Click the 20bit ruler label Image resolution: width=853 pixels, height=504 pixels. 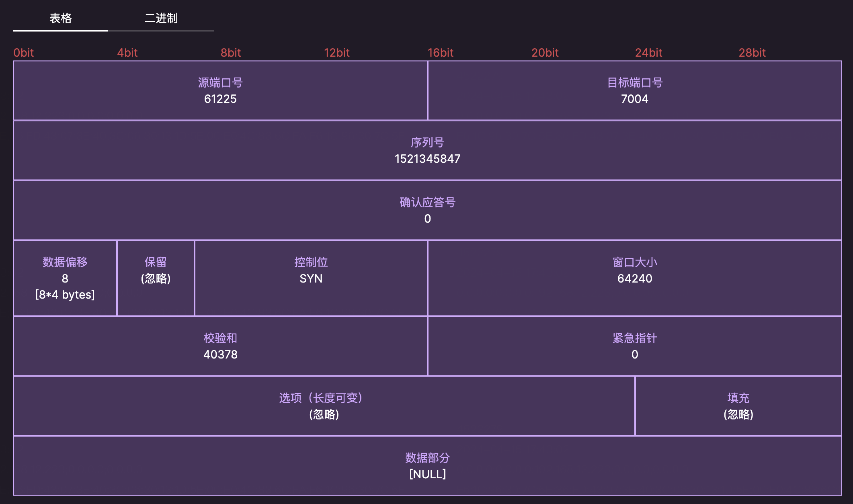pyautogui.click(x=545, y=53)
